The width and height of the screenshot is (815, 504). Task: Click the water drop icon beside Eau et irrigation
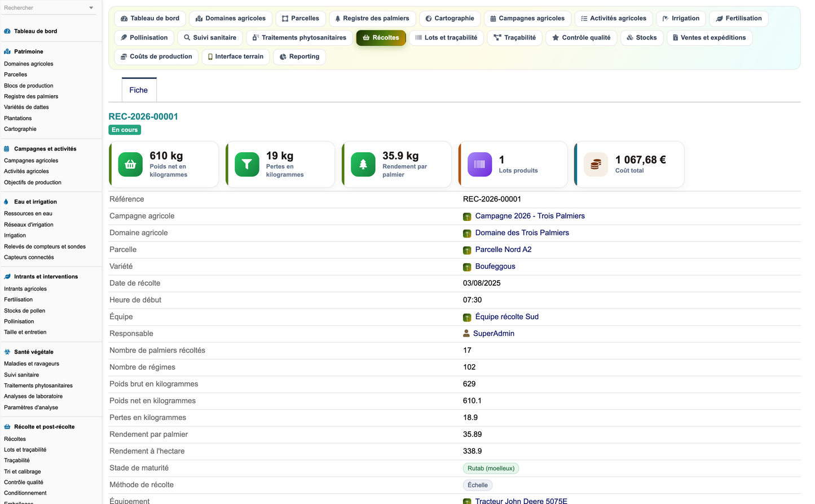[x=6, y=202]
